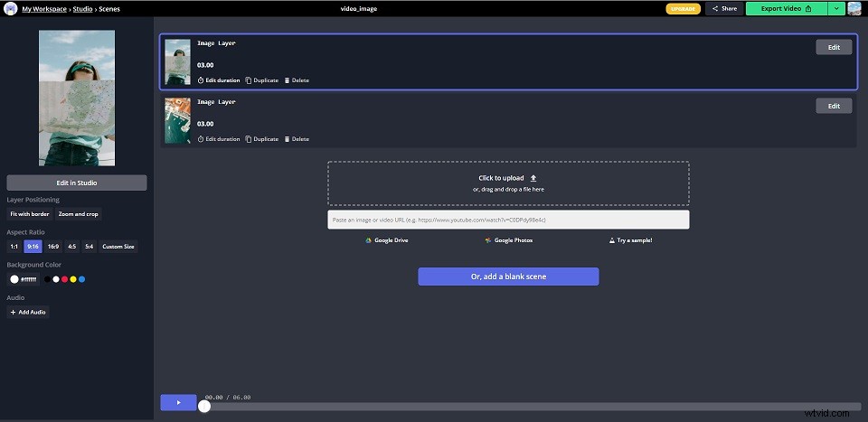Click the Kapwing logo icon at top left

coord(11,8)
